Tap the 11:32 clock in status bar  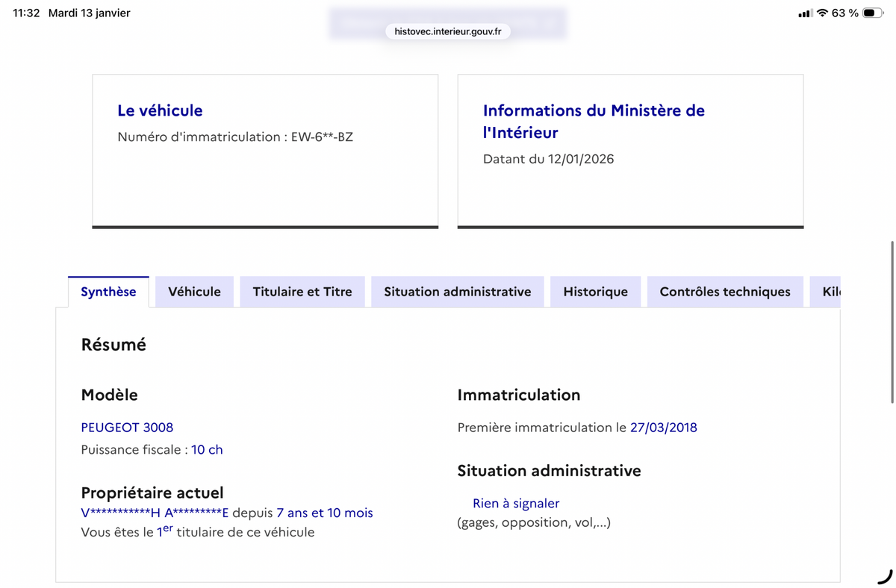click(27, 13)
